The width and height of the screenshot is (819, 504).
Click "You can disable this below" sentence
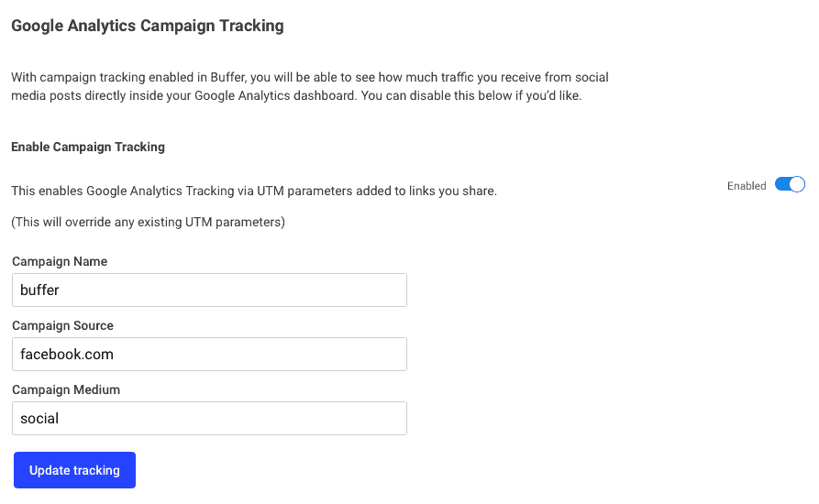[471, 96]
